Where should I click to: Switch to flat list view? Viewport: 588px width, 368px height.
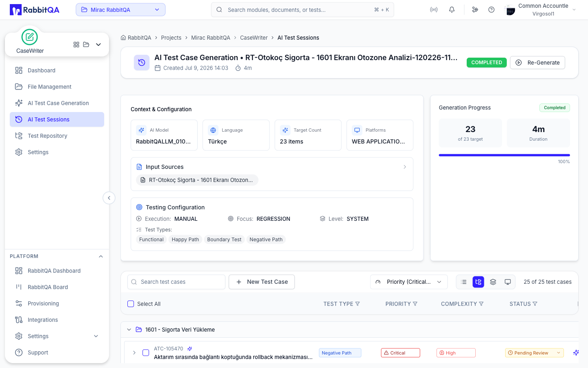pyautogui.click(x=464, y=282)
